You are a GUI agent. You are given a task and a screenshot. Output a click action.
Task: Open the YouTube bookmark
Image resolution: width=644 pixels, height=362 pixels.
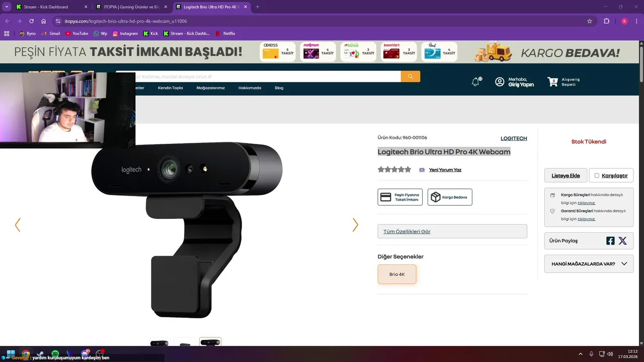(76, 34)
